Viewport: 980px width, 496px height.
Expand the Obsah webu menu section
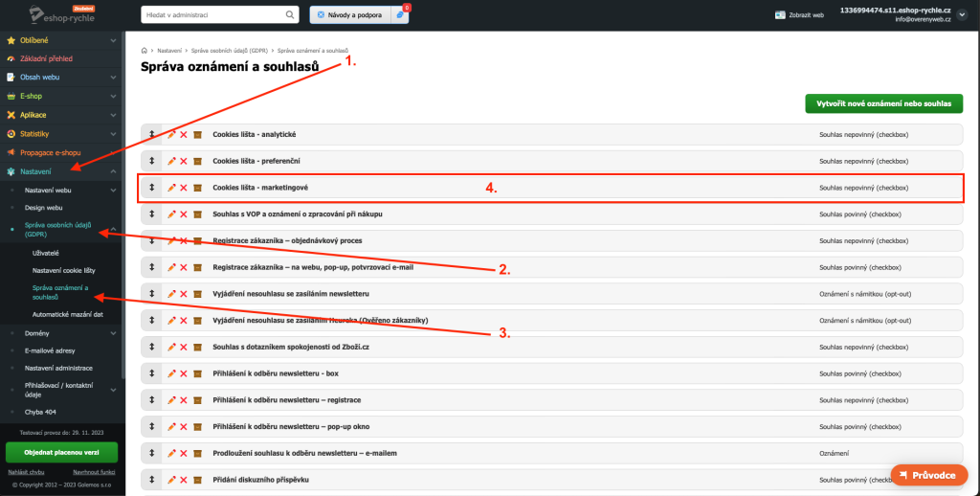tap(113, 78)
